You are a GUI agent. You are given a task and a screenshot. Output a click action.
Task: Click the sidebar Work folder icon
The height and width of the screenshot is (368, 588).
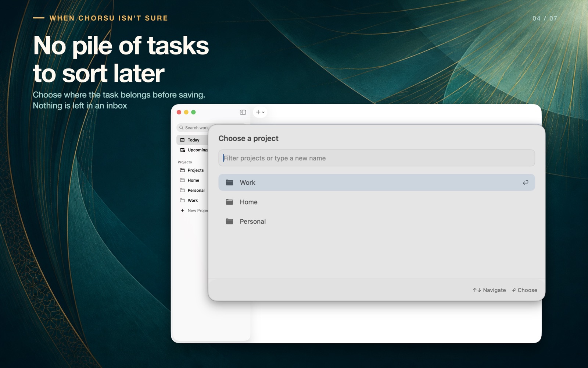tap(182, 201)
